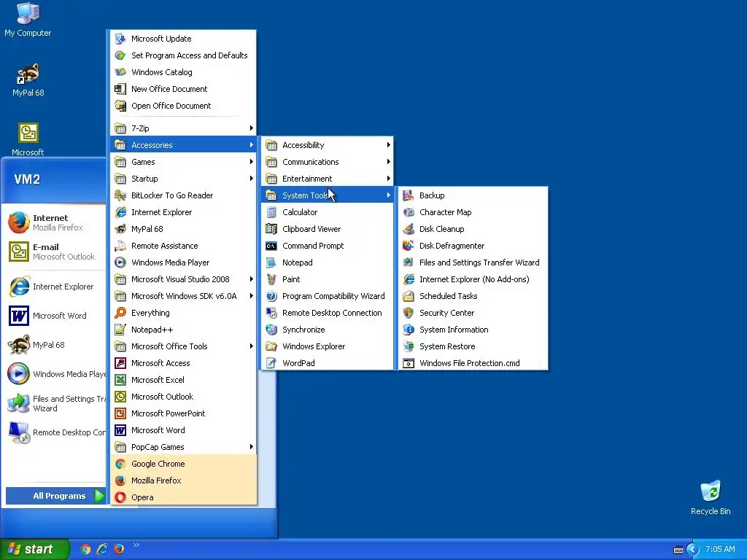The height and width of the screenshot is (560, 747).
Task: Open Microsoft Excel icon
Action: tap(120, 379)
